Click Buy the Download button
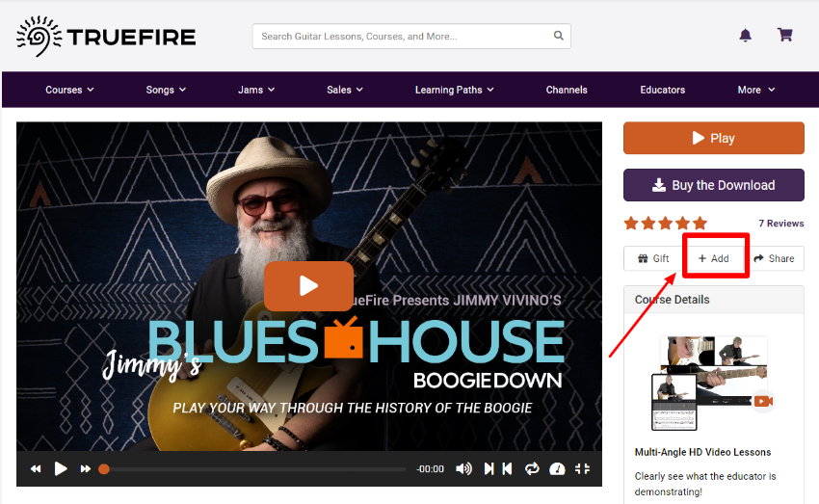Viewport: 819px width, 504px height. point(713,185)
